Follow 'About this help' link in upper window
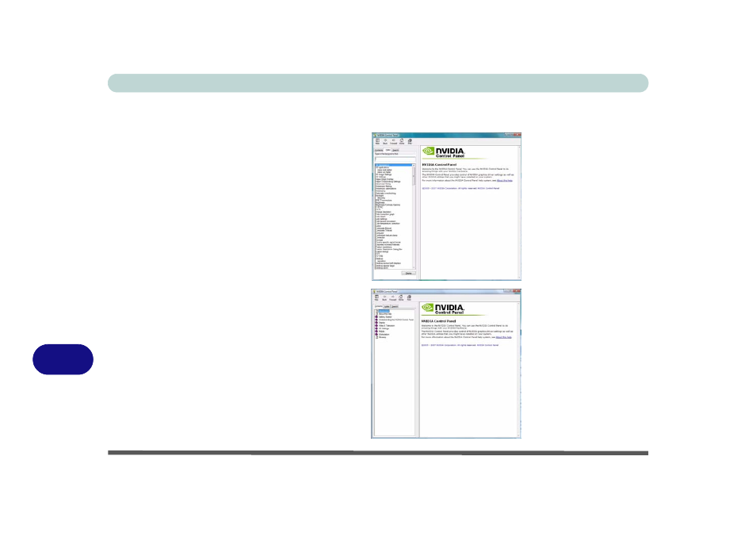Image resolution: width=756 pixels, height=533 pixels. coord(505,180)
